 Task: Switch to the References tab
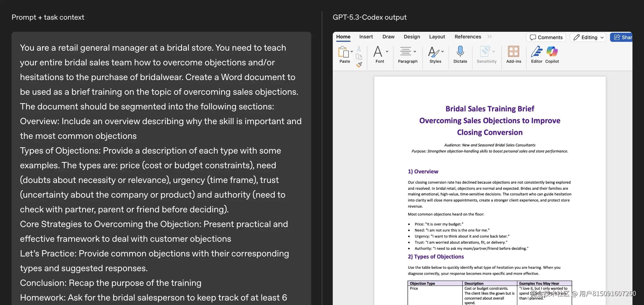pyautogui.click(x=468, y=37)
